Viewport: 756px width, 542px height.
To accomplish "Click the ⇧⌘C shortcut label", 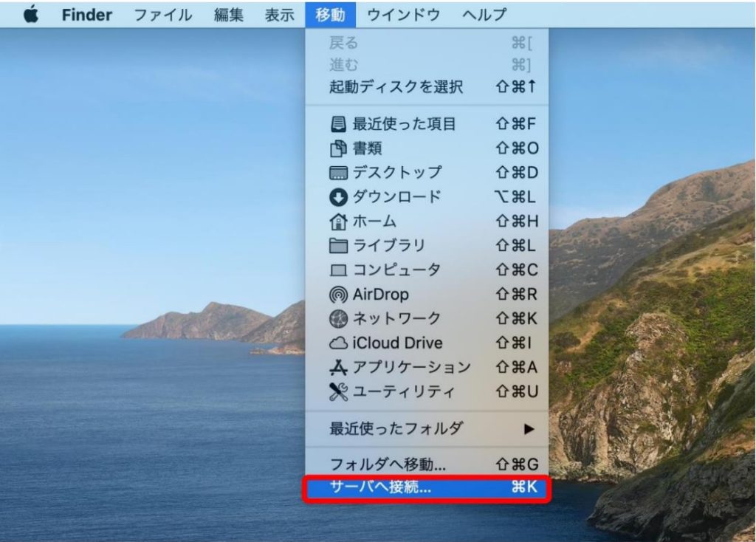I will point(517,270).
